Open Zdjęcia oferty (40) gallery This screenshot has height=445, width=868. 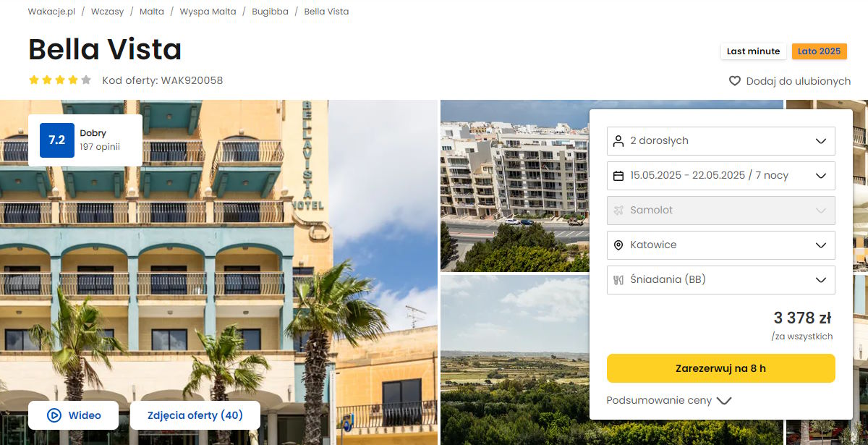click(x=195, y=415)
